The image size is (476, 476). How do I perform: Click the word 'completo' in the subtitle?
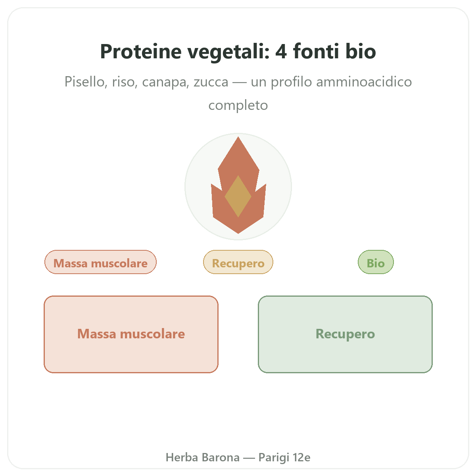(x=238, y=106)
